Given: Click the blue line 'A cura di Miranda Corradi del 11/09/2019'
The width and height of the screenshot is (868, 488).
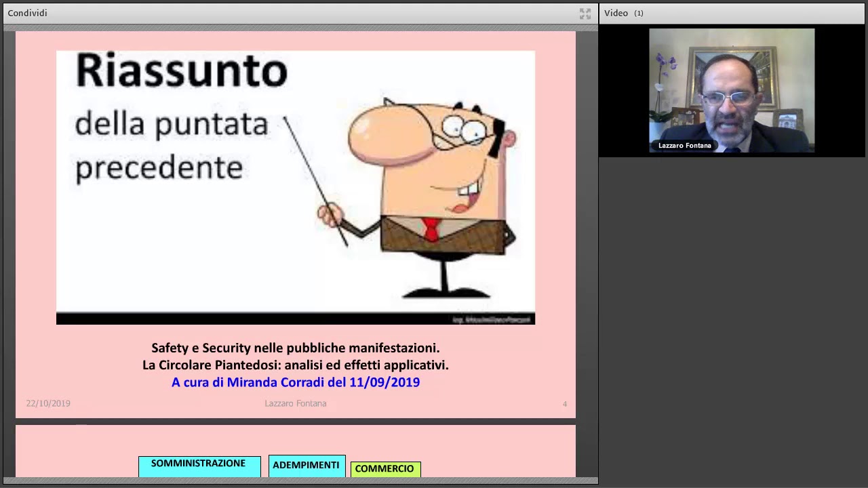Looking at the screenshot, I should 296,382.
